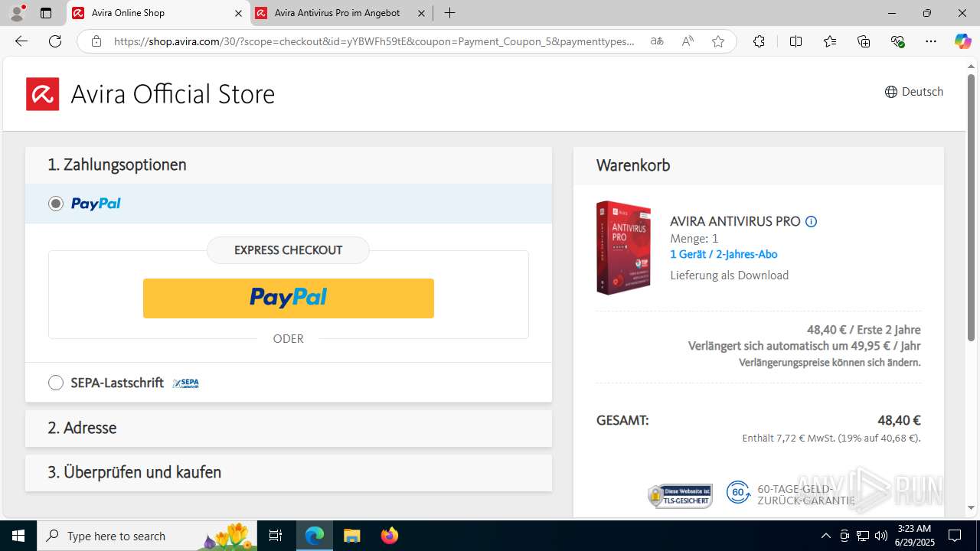The height and width of the screenshot is (551, 980).
Task: Show hidden system tray icons
Action: (x=825, y=536)
